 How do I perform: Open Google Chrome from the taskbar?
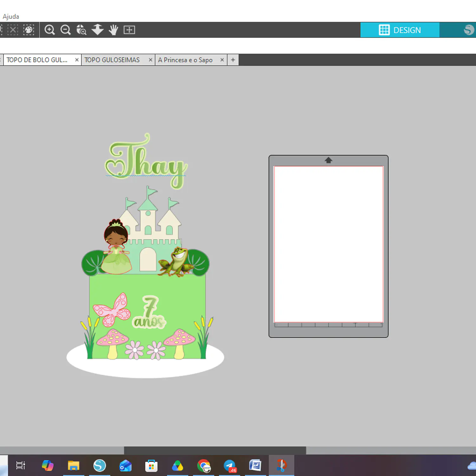(204, 466)
